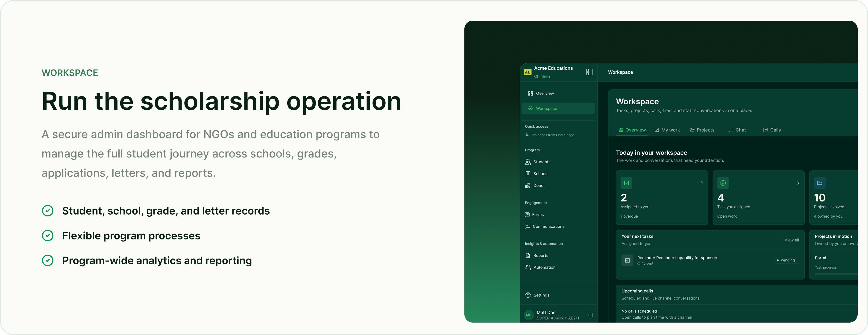Click the View all tasks link

click(x=791, y=240)
